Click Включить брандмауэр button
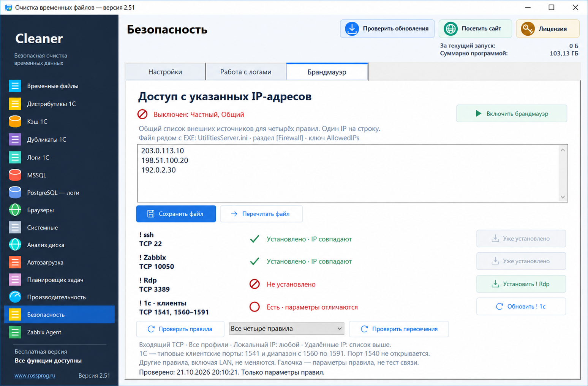Image resolution: width=588 pixels, height=386 pixels. coord(512,114)
